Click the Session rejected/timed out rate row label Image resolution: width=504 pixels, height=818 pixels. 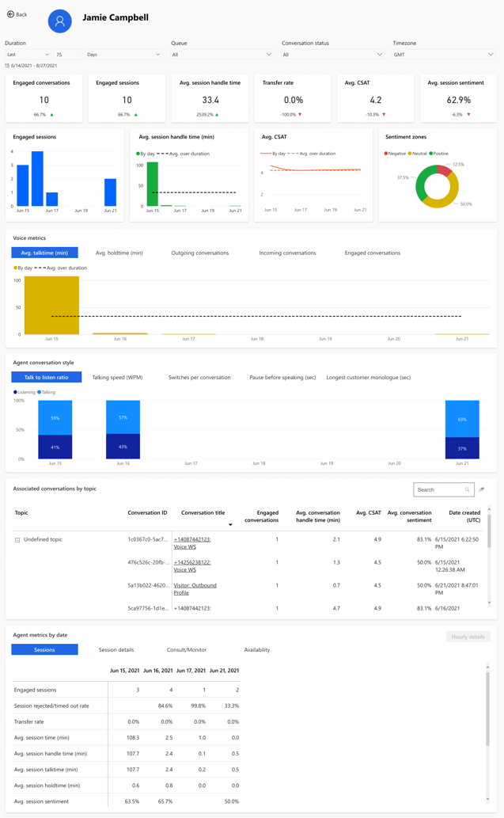tap(51, 706)
